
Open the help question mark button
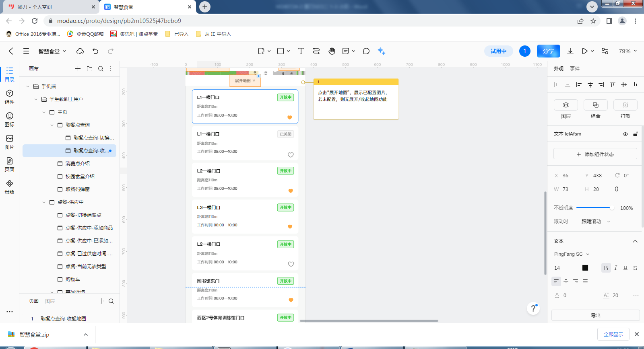(x=533, y=308)
